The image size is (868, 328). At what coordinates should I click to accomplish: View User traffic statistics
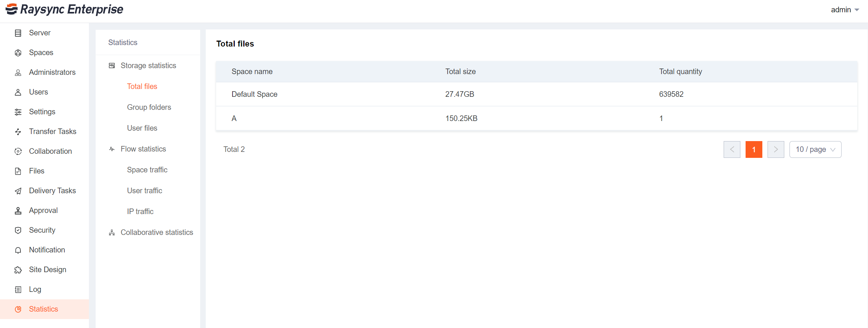pyautogui.click(x=144, y=191)
